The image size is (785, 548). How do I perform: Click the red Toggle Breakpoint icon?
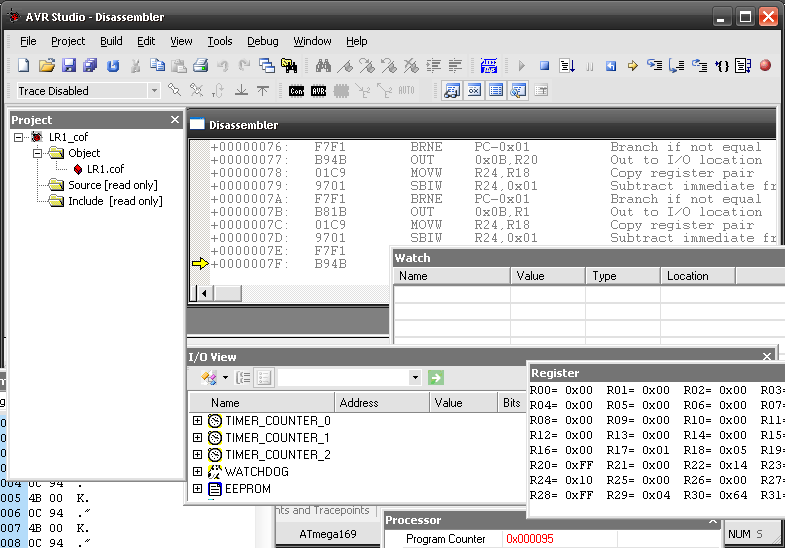(x=765, y=66)
